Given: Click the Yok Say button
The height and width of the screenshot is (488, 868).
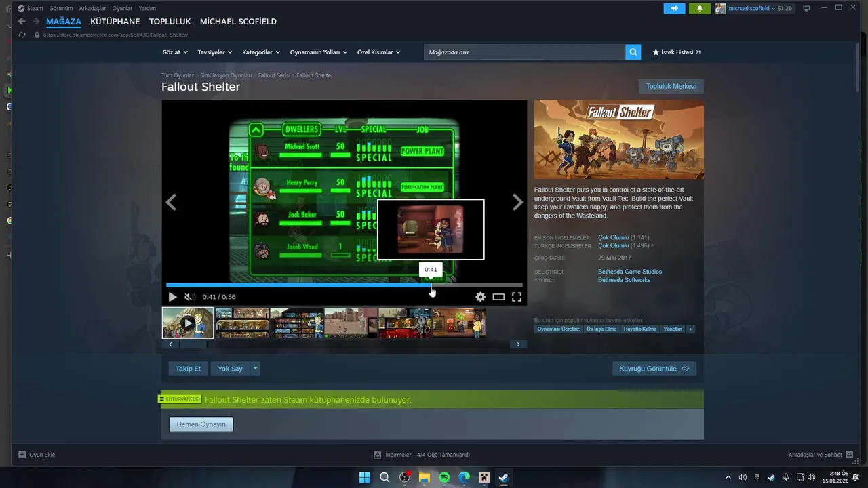Looking at the screenshot, I should pyautogui.click(x=230, y=369).
